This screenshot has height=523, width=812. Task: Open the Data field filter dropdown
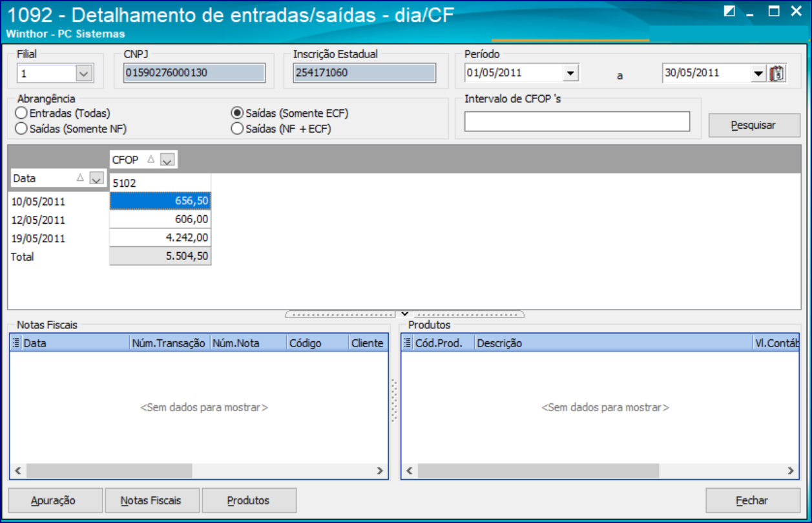(x=98, y=178)
